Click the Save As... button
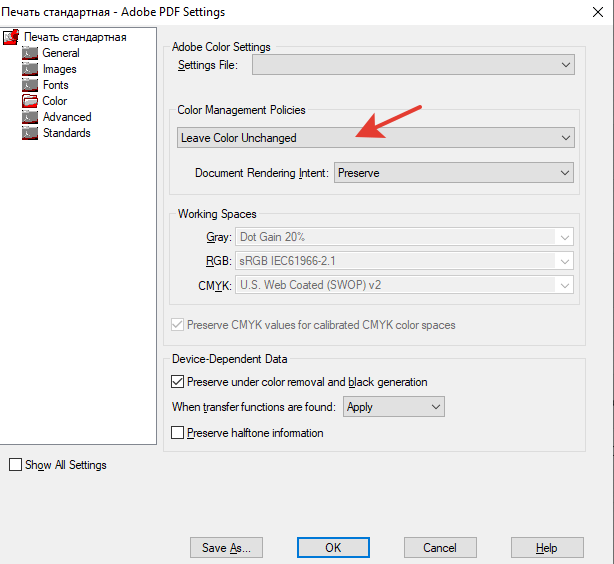This screenshot has height=564, width=614. [226, 548]
